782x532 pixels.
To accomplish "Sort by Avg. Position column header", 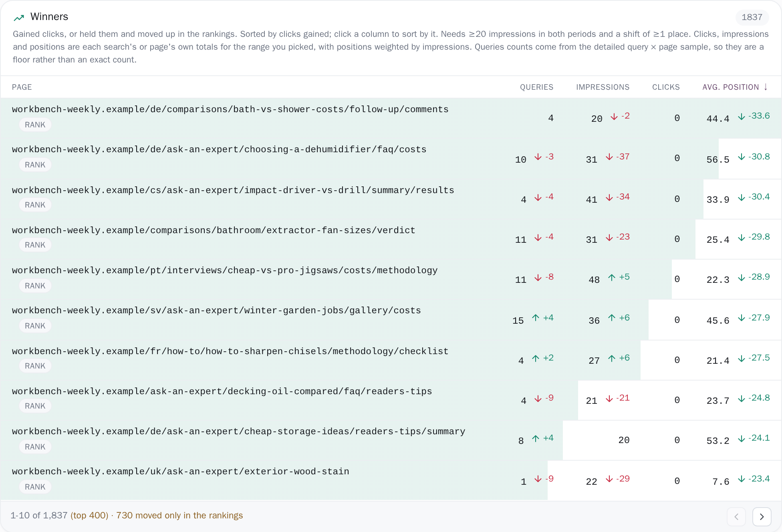I will point(730,87).
